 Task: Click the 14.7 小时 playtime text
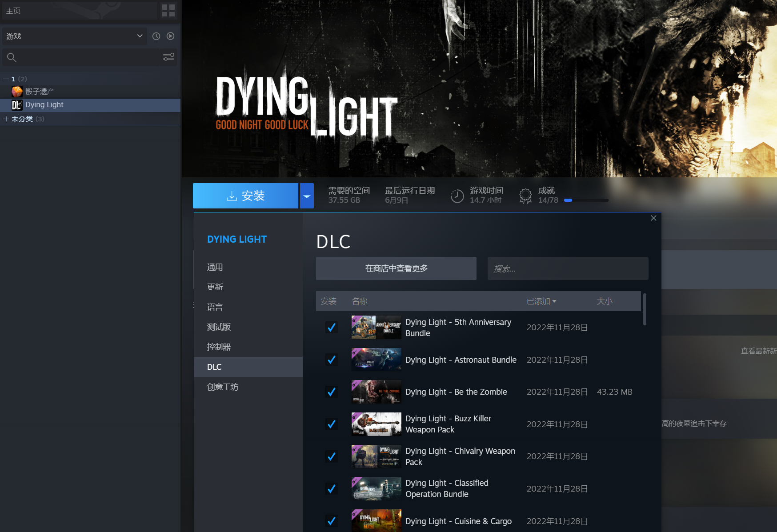click(x=485, y=200)
